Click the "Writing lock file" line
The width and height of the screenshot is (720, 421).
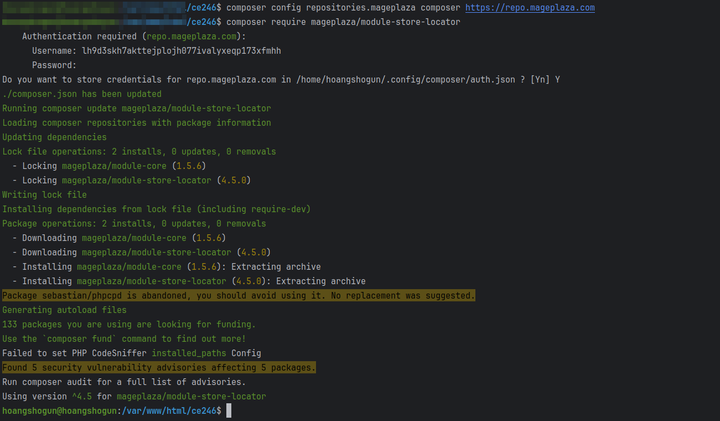[44, 195]
